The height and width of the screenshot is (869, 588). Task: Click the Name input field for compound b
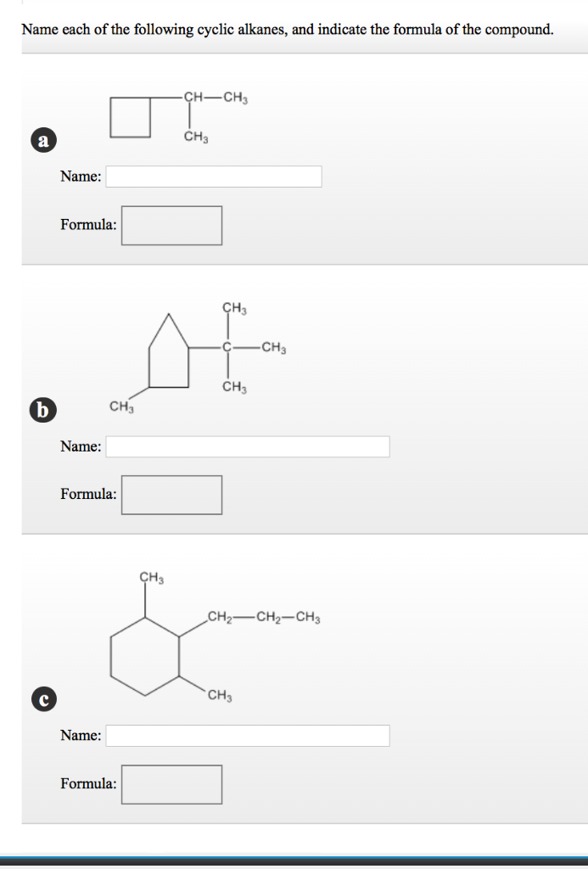click(x=246, y=446)
